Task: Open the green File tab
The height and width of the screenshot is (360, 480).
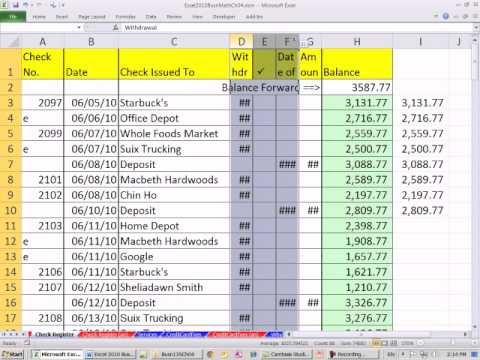Action: pos(13,17)
